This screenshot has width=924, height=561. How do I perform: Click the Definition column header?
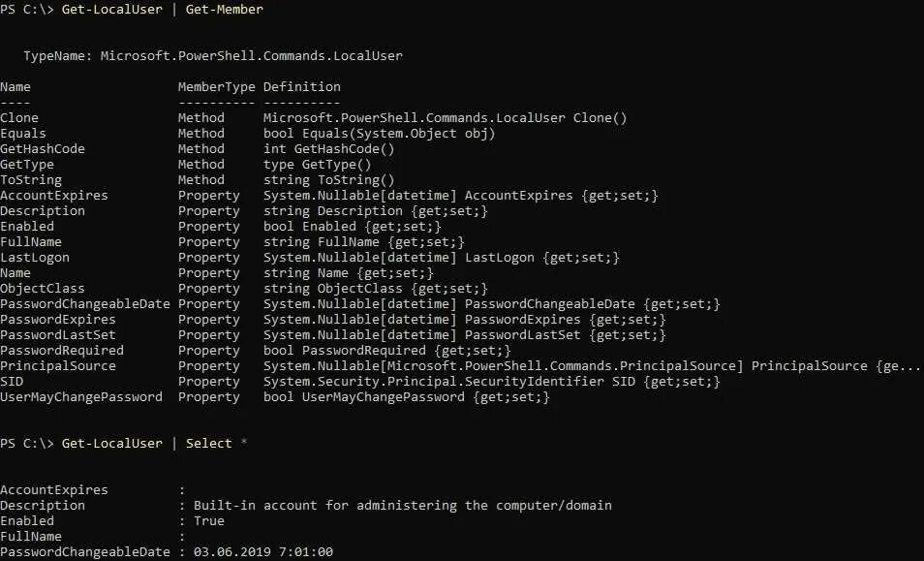[301, 87]
